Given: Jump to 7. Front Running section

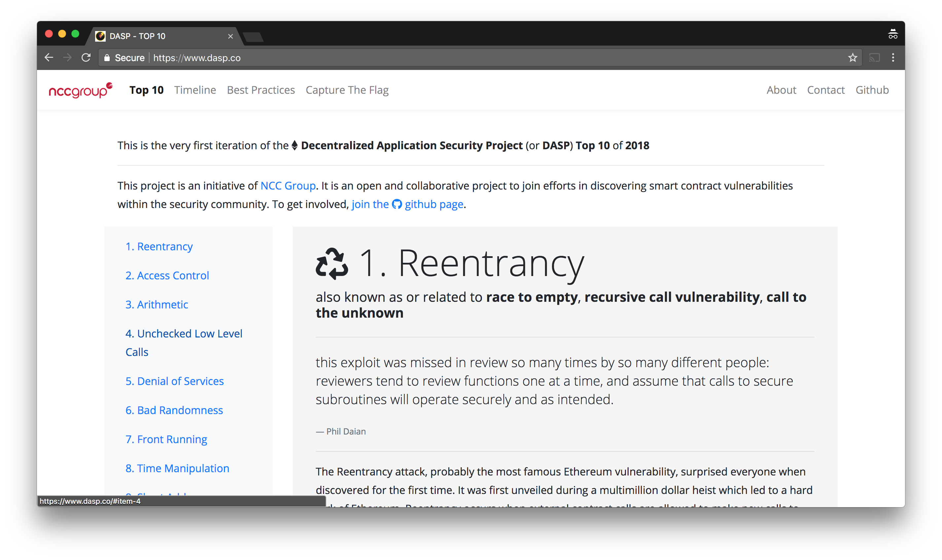Looking at the screenshot, I should [166, 439].
